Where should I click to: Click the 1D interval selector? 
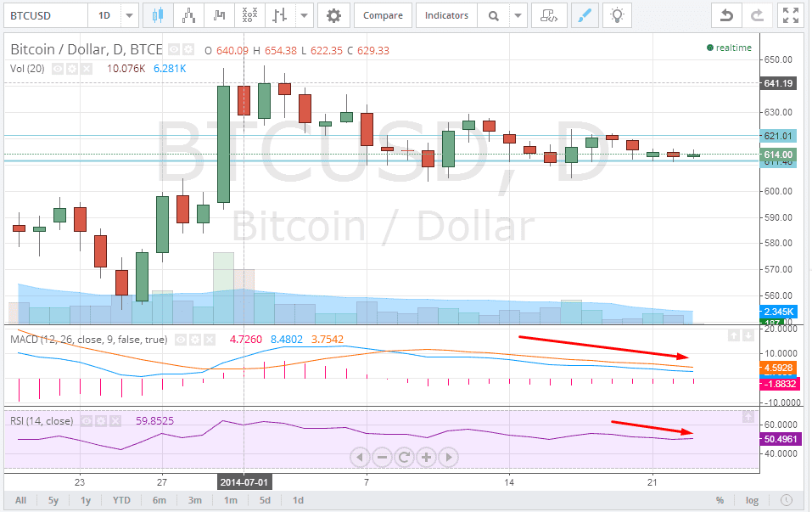(104, 15)
